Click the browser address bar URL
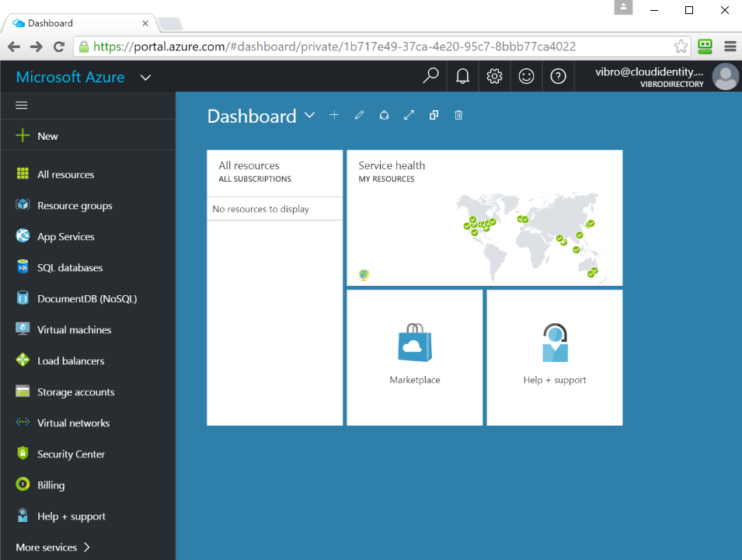Viewport: 742px width, 560px height. pyautogui.click(x=335, y=47)
